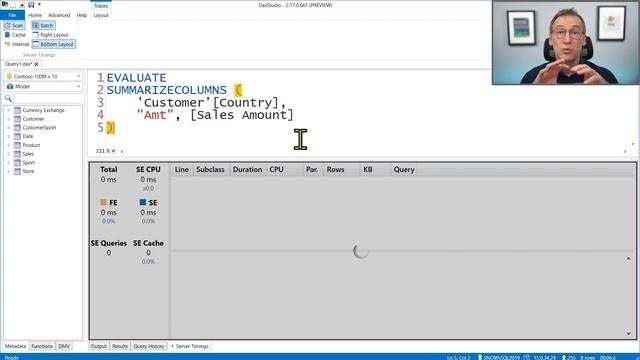Expand the Sales table node
640x360 pixels.
pyautogui.click(x=9, y=154)
